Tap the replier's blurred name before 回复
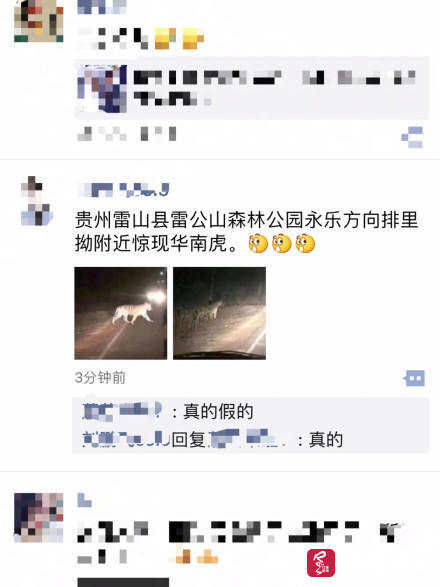 pyautogui.click(x=126, y=439)
